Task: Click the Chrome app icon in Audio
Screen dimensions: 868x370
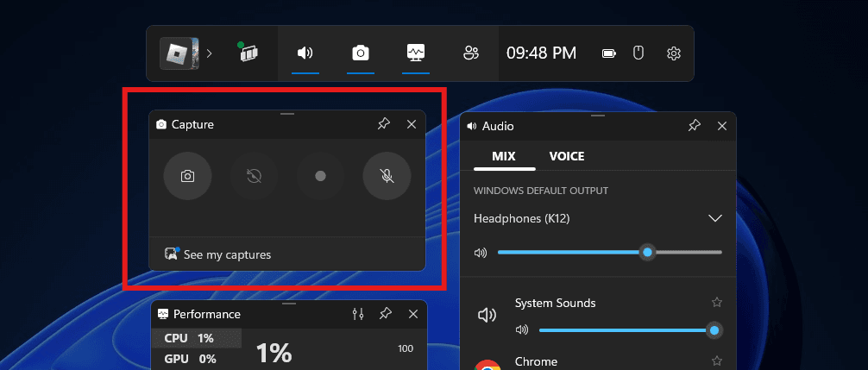Action: 487,365
